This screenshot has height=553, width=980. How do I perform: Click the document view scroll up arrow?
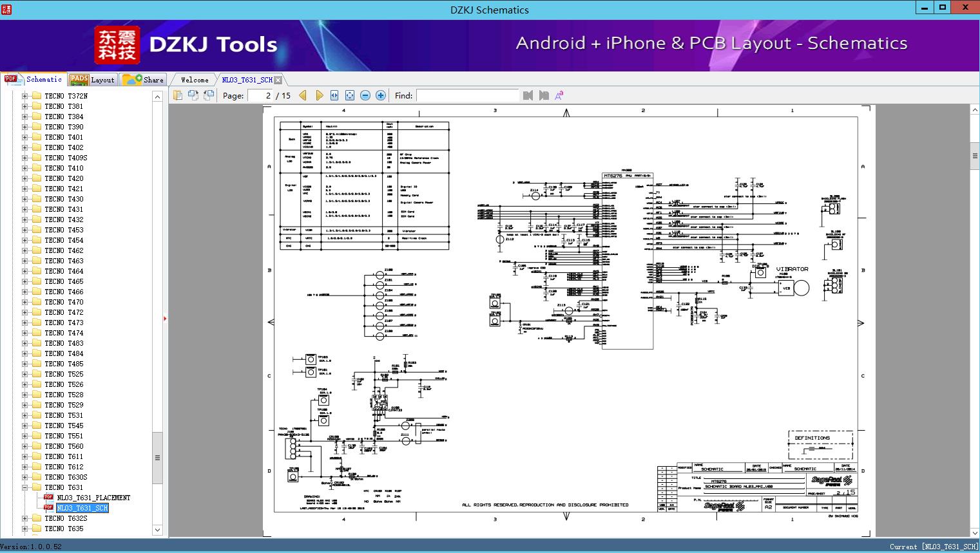(975, 110)
